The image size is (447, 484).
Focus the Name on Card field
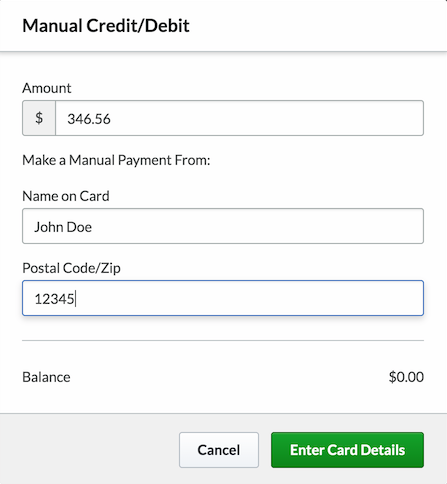click(223, 226)
